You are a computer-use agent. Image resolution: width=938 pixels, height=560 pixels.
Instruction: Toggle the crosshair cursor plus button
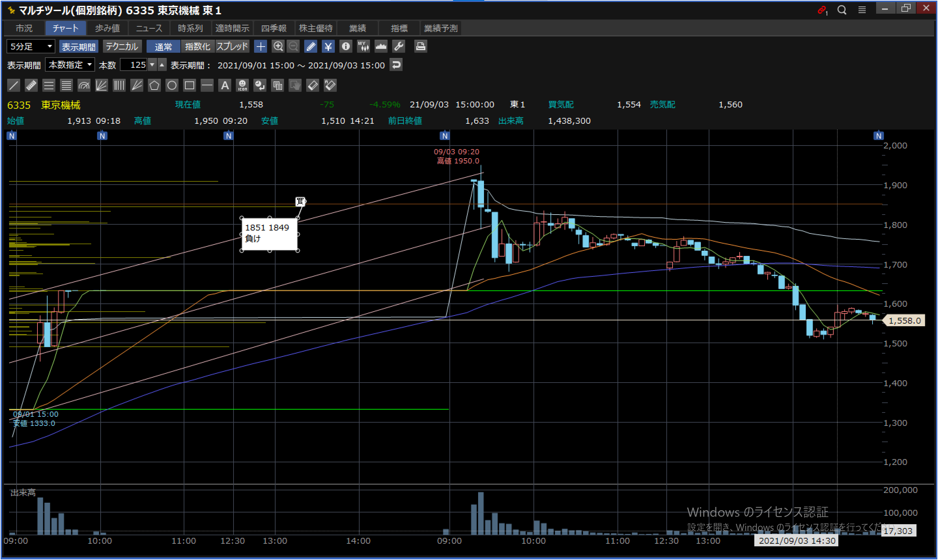(x=261, y=47)
